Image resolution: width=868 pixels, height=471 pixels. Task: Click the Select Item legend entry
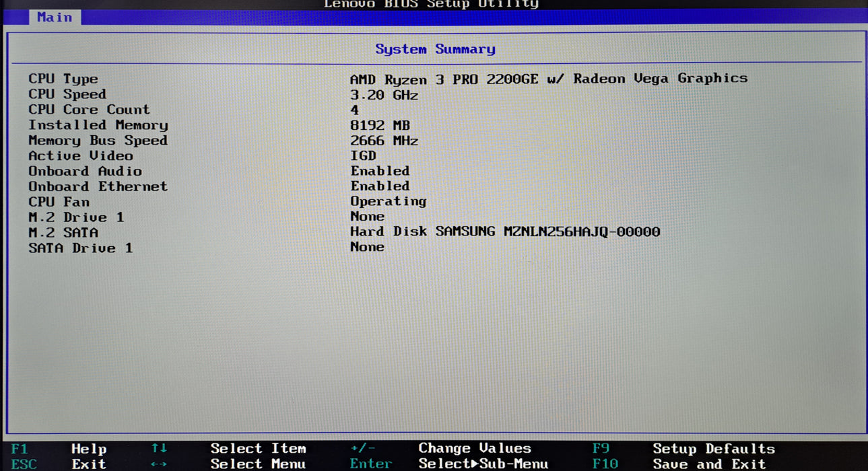point(258,449)
